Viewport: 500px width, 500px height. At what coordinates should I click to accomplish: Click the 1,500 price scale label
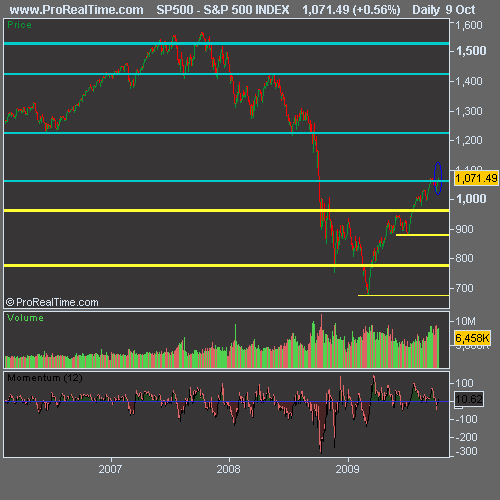pos(471,51)
